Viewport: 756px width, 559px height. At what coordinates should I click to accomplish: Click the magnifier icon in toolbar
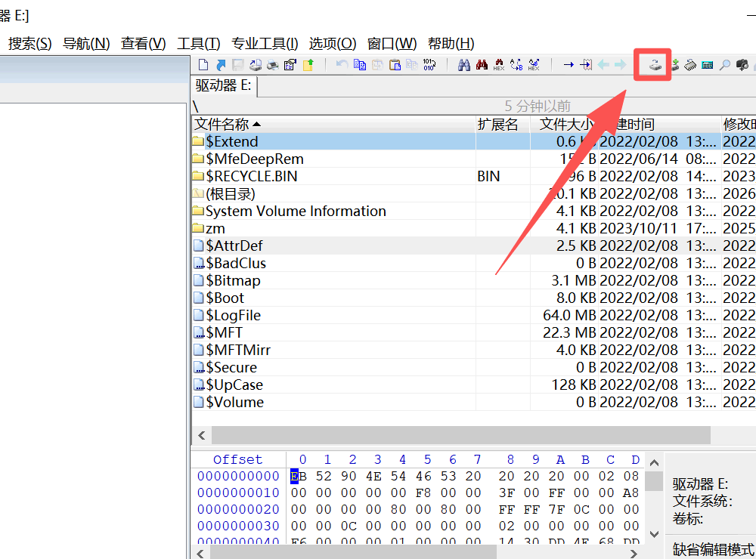724,65
